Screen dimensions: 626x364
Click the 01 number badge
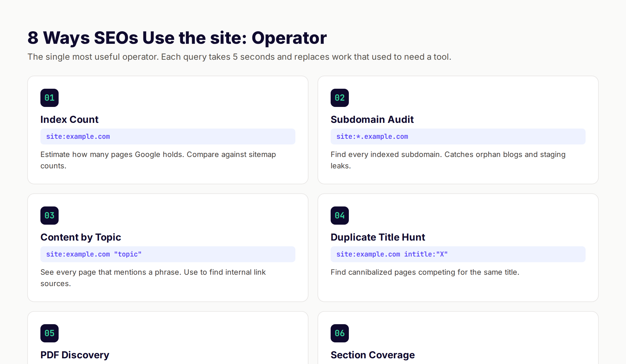(50, 98)
